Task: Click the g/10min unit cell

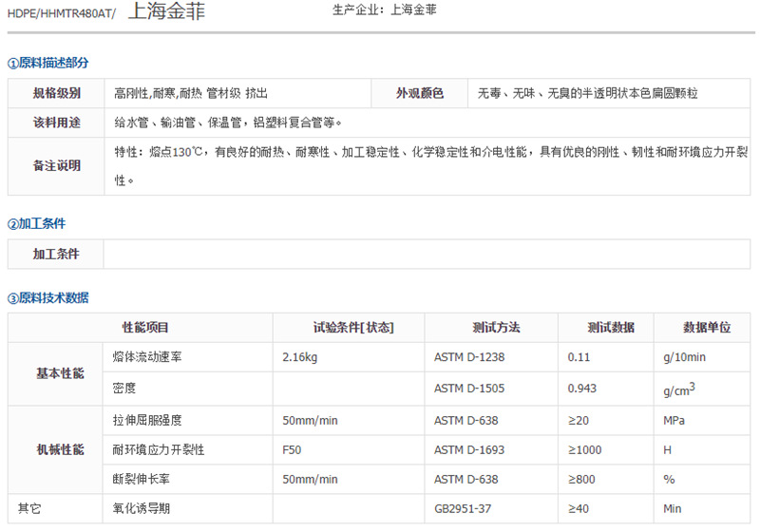Action: [702, 357]
